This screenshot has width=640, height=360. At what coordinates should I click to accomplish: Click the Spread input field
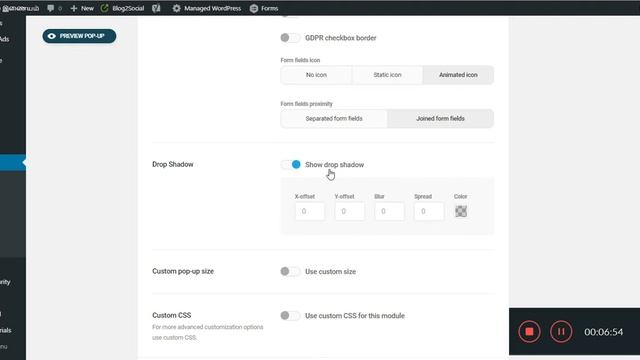(429, 211)
